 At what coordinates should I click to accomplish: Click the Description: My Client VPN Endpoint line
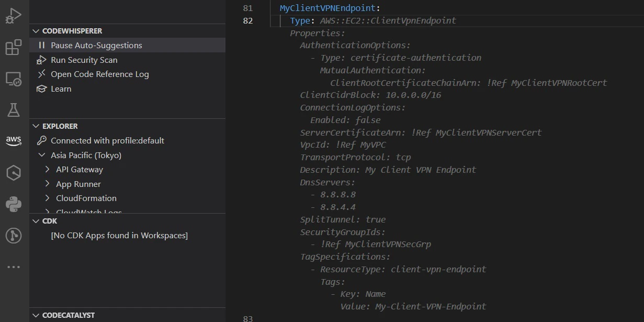[388, 170]
